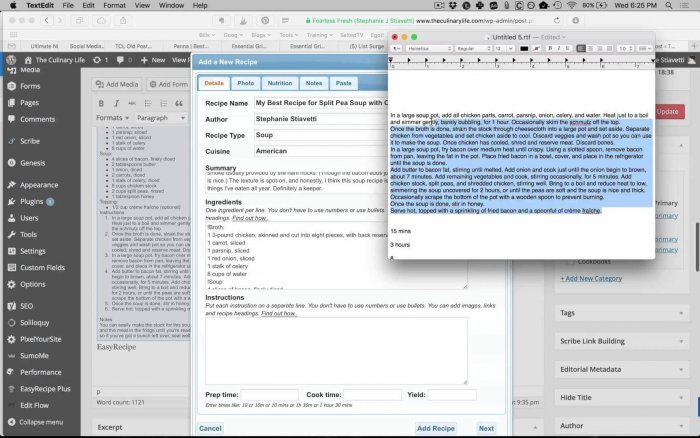
Task: Click the Cook time input field
Action: [x=372, y=395]
